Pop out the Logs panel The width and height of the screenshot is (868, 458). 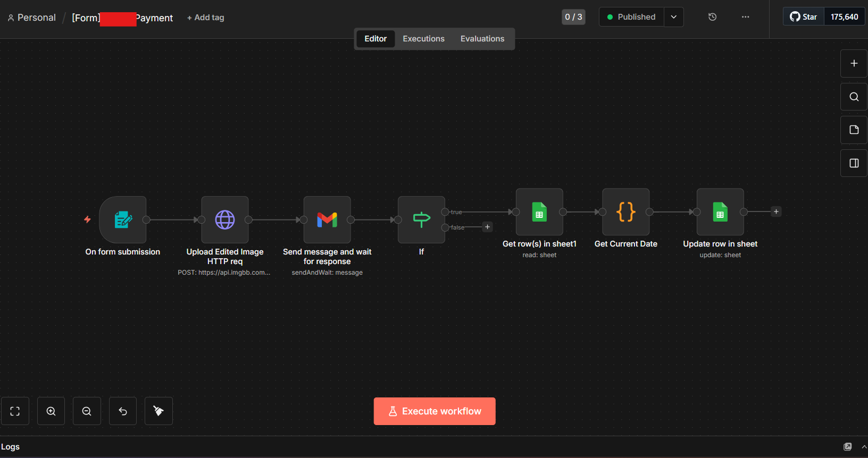tap(848, 447)
